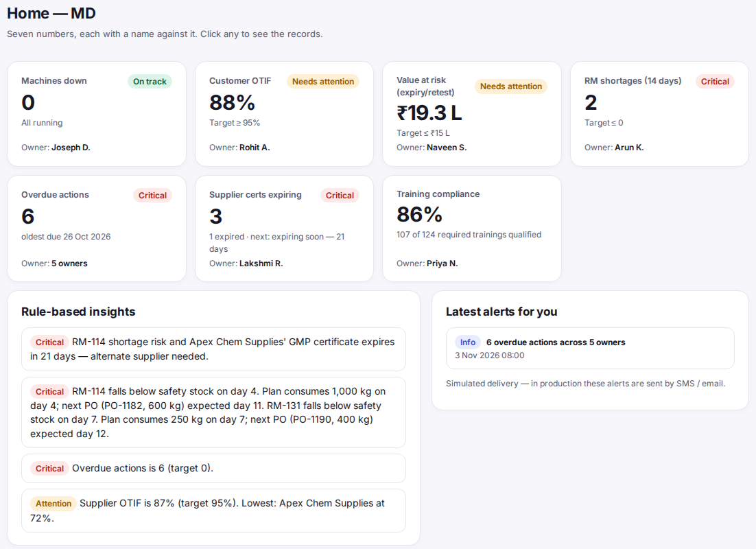Open the Training compliance card

point(471,229)
